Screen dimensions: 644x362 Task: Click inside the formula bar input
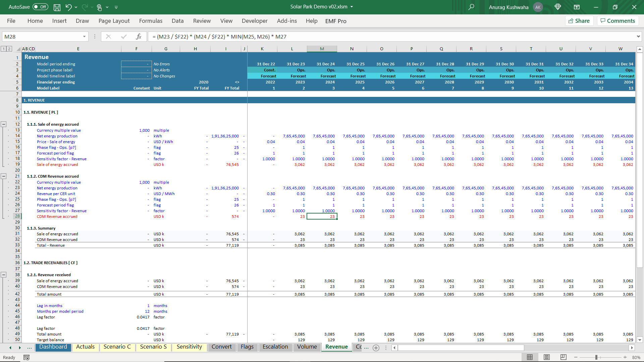[x=369, y=37]
